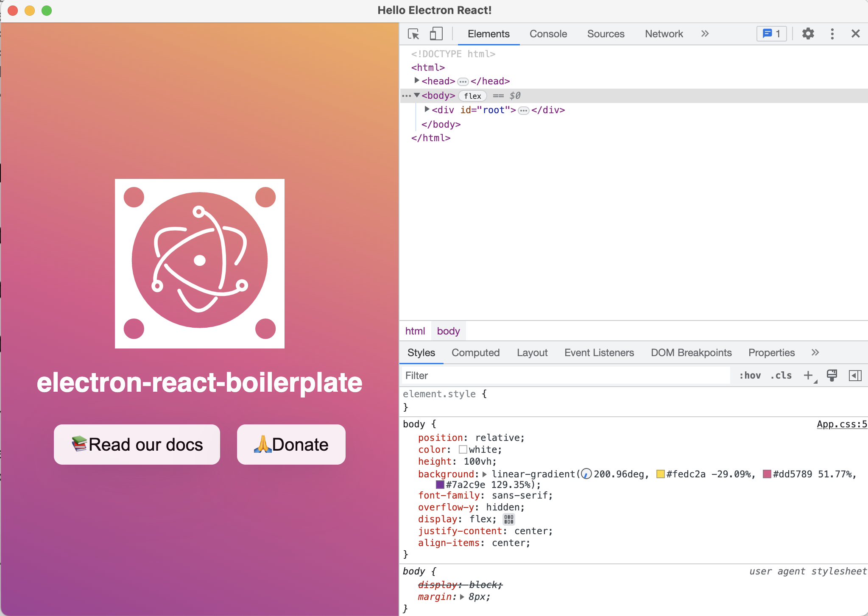Expand the margin shorthand triangle
The height and width of the screenshot is (616, 868).
(x=462, y=596)
